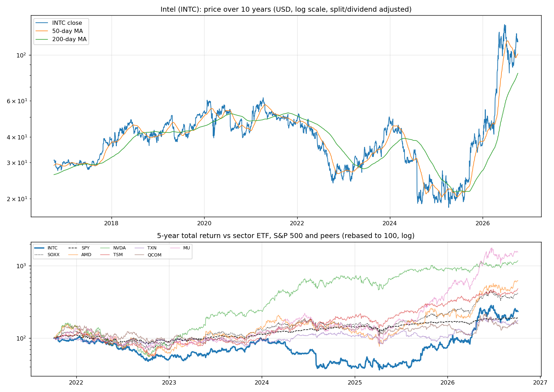Click 'QCOM' legend entry
Screen dimensions: 554x392
coord(148,255)
